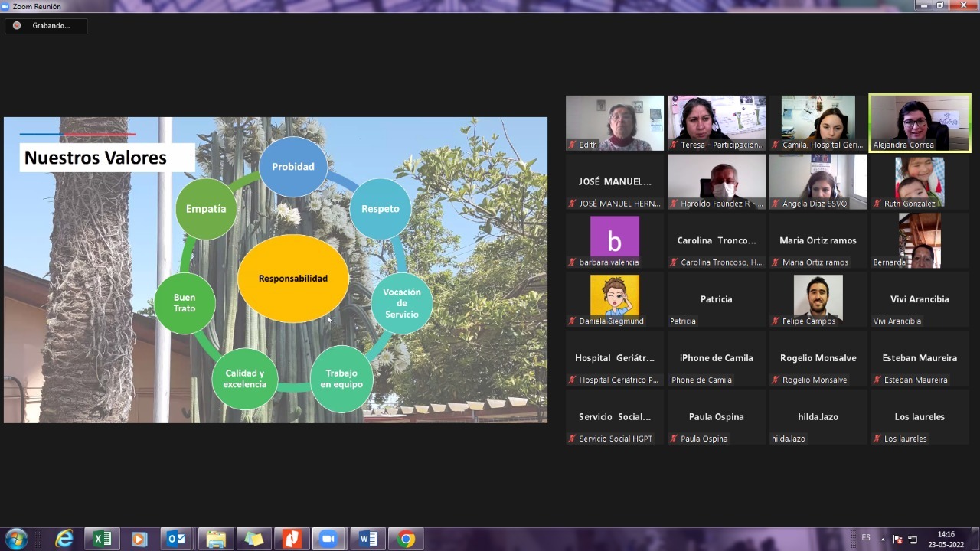Show hidden system tray icons
The height and width of the screenshot is (551, 980).
point(883,539)
